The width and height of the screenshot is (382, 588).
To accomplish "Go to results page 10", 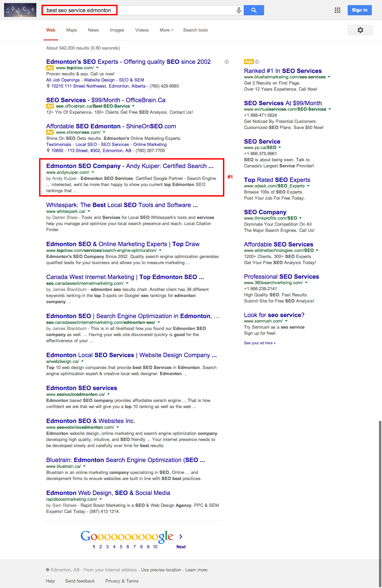I will 155,547.
